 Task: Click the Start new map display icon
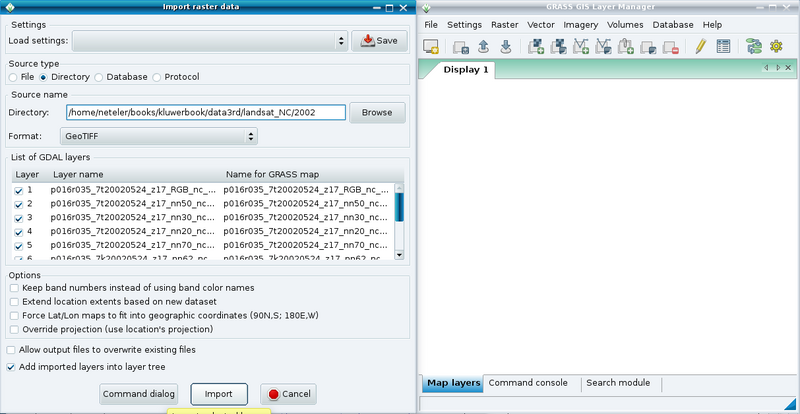[432, 46]
